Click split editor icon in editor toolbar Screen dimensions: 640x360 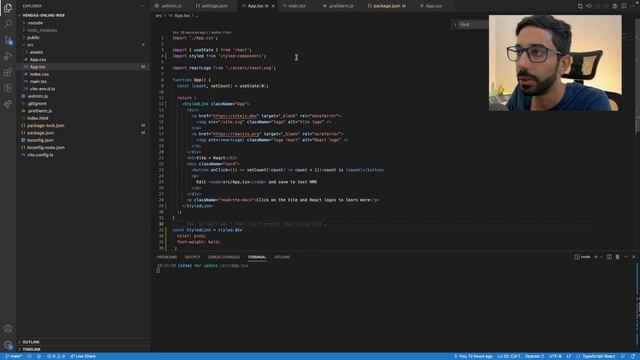tap(624, 6)
